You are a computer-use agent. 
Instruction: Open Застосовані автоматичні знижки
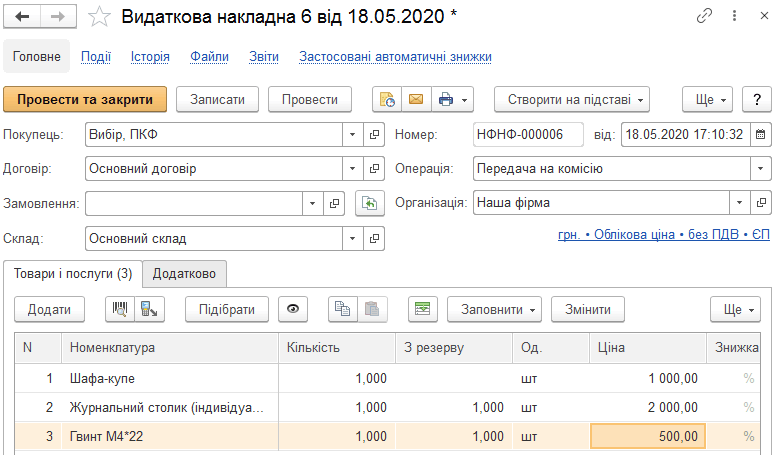[x=395, y=57]
